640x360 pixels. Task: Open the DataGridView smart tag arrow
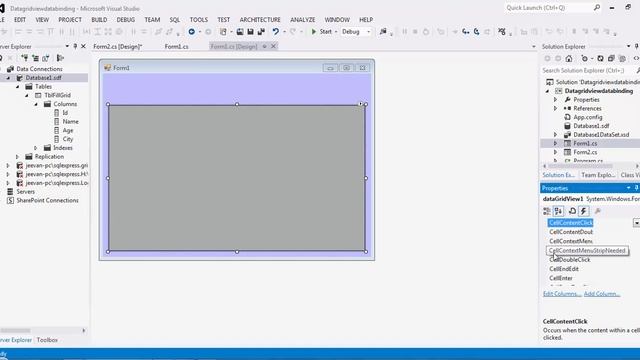(360, 104)
